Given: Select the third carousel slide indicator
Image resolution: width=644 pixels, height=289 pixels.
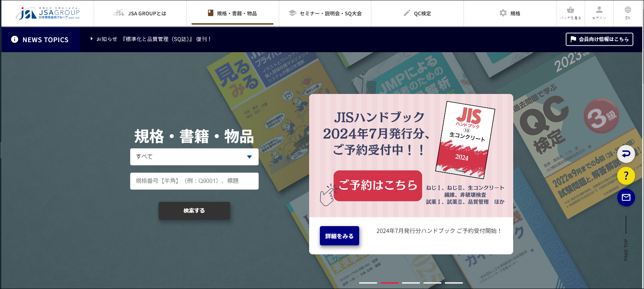Looking at the screenshot, I should pos(411,283).
